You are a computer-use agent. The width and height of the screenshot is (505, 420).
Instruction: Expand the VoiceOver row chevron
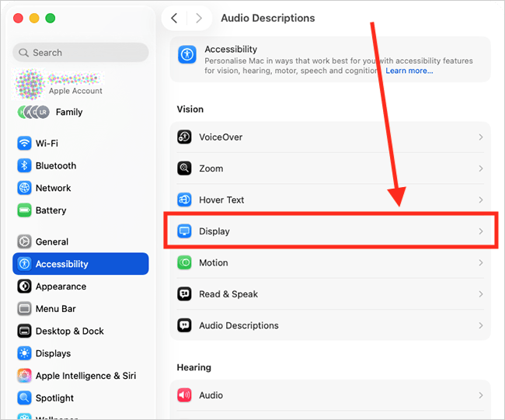pos(480,137)
